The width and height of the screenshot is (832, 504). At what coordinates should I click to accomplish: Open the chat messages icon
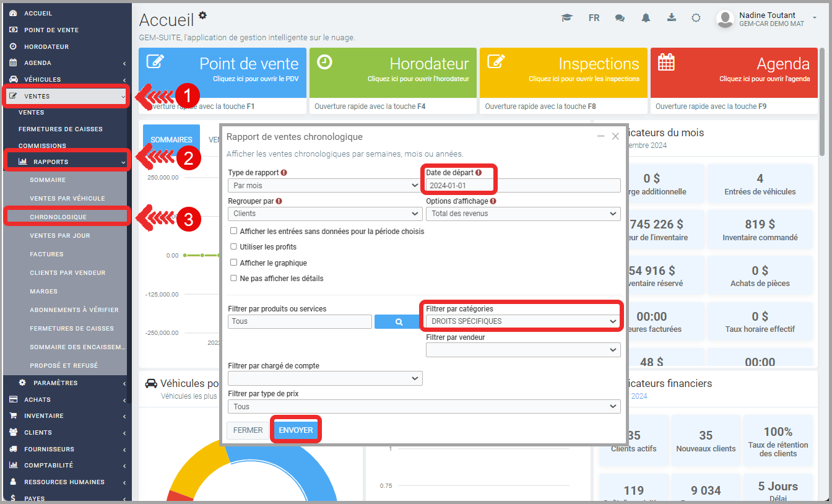(620, 18)
